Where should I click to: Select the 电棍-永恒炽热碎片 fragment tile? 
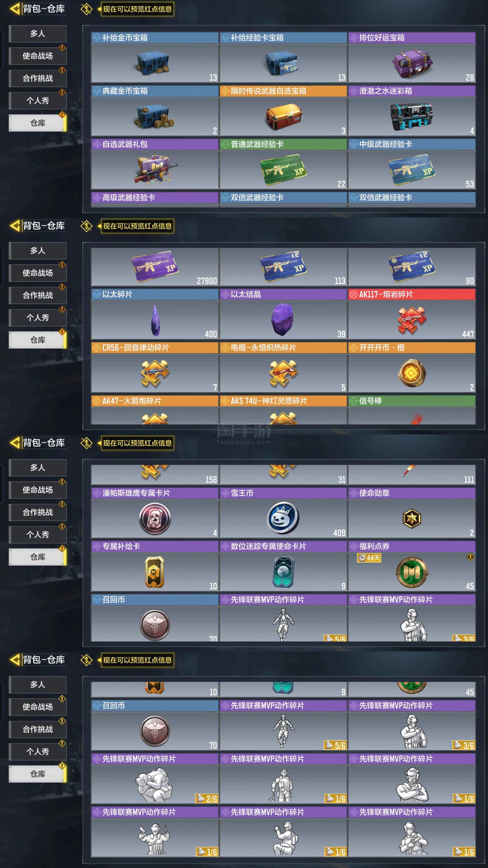pos(283,367)
